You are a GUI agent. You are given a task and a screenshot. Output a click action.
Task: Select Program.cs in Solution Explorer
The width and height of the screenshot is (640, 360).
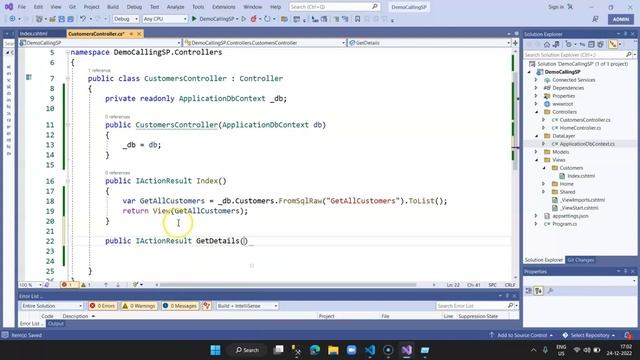coord(564,224)
